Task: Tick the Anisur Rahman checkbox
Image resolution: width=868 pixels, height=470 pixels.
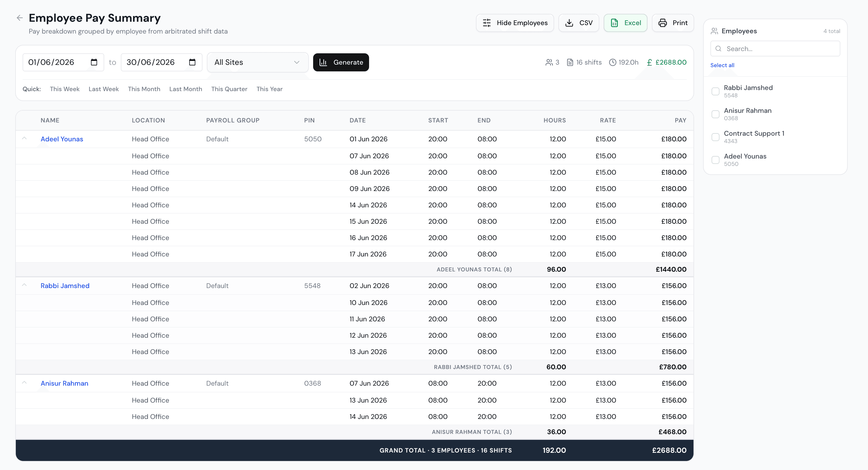Action: pos(715,114)
